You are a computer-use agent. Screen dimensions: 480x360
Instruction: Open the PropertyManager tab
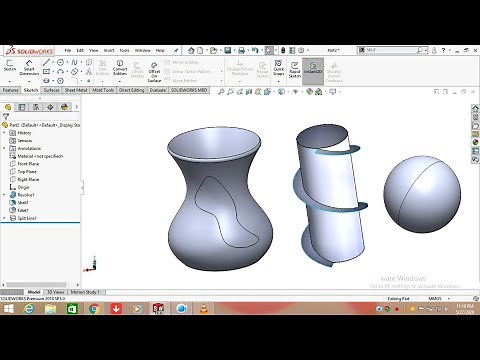22,107
